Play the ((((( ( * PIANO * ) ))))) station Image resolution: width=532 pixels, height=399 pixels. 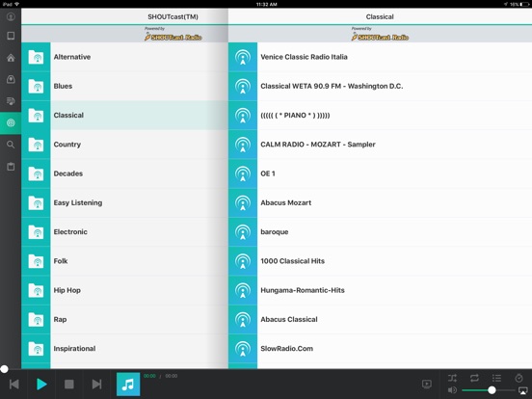pos(380,116)
